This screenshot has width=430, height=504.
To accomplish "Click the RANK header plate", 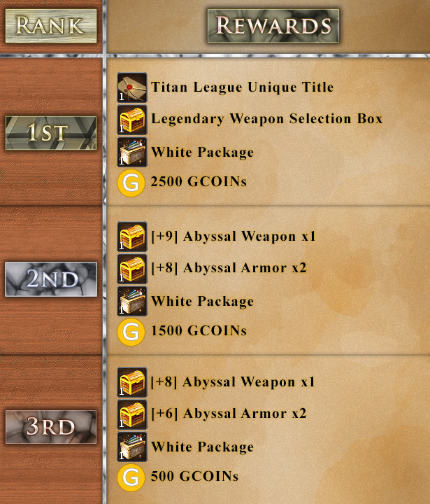I will pyautogui.click(x=51, y=26).
